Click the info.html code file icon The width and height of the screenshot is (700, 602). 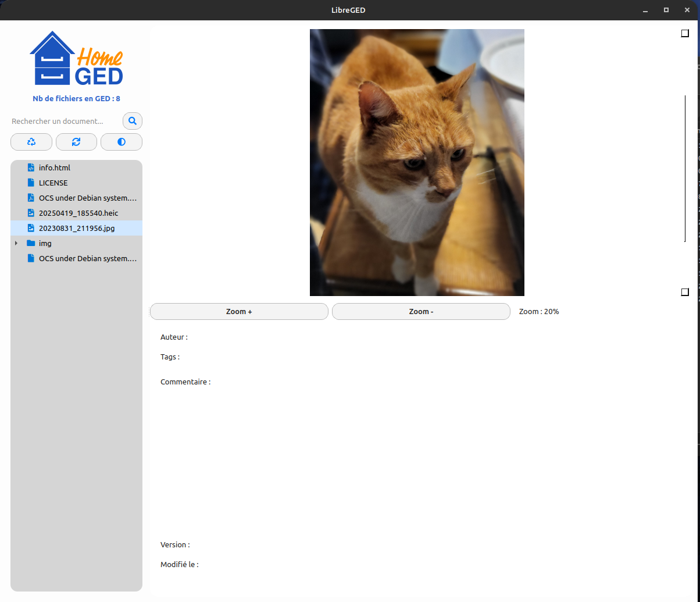[x=31, y=168]
